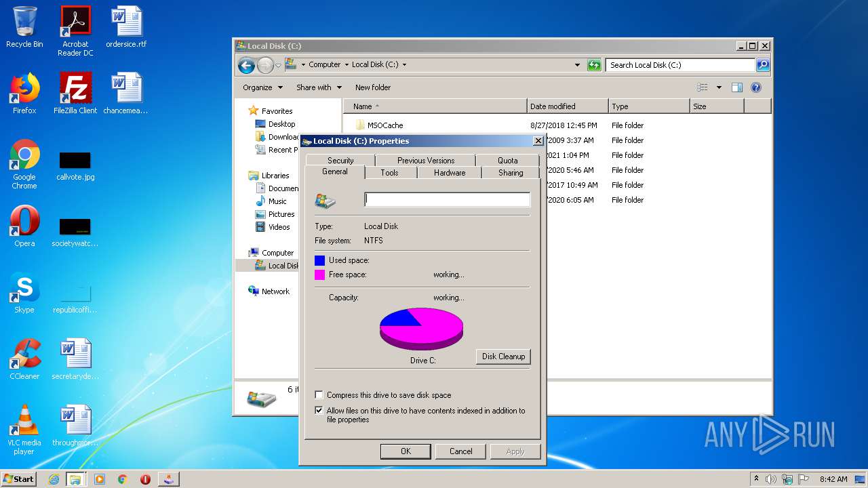The image size is (868, 488).
Task: Sort by the Size column header
Action: (717, 106)
